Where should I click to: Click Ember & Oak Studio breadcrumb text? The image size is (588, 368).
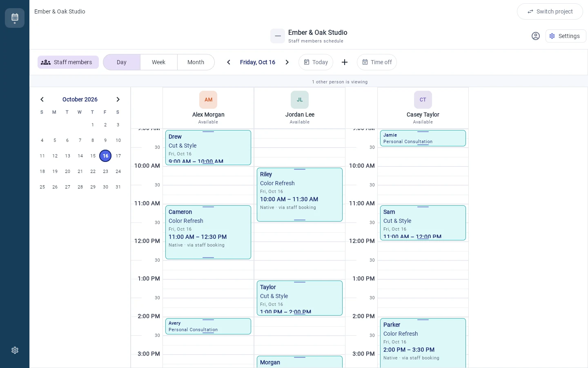point(60,11)
